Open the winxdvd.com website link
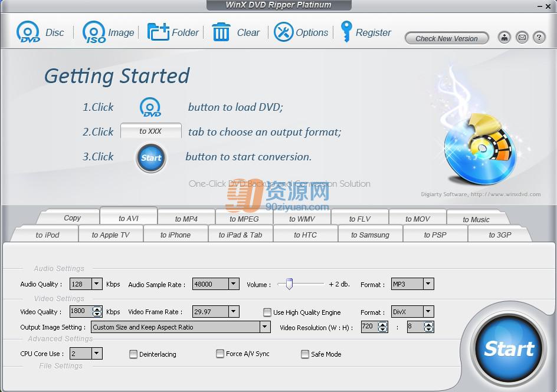This screenshot has width=557, height=392. click(x=506, y=195)
